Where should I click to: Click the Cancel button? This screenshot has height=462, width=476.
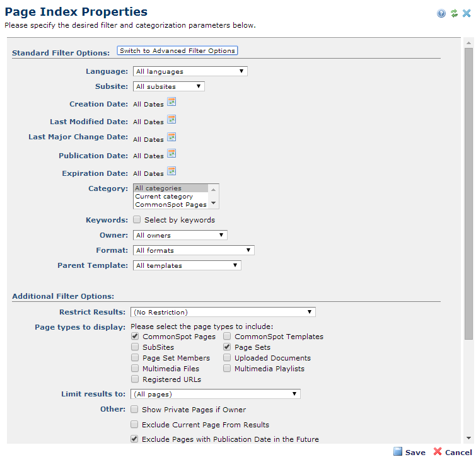tap(453, 453)
